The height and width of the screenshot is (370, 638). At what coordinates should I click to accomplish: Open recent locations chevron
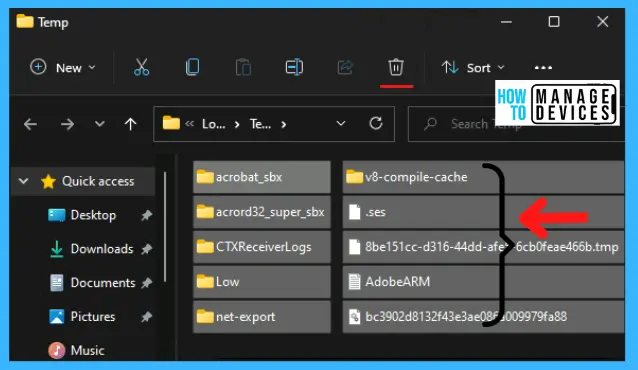[x=100, y=123]
